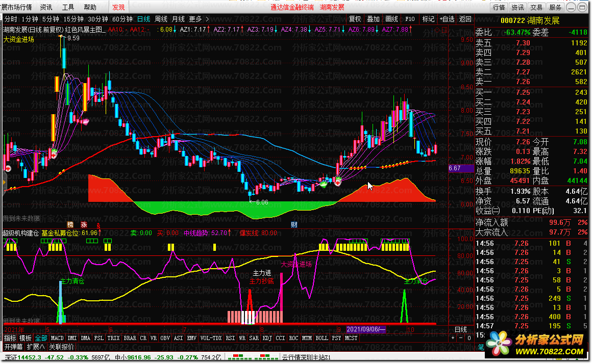Select the 60分钟 period tab
The width and height of the screenshot is (593, 364).
[122, 19]
